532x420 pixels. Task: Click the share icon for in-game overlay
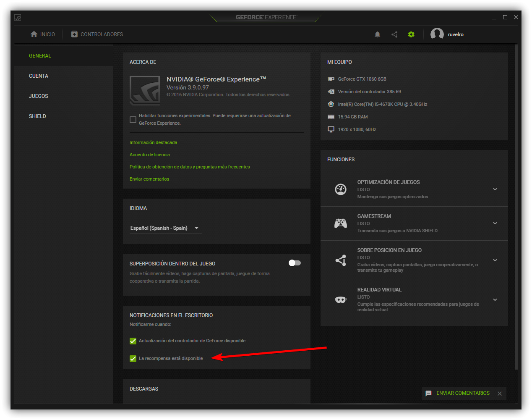click(x=341, y=260)
